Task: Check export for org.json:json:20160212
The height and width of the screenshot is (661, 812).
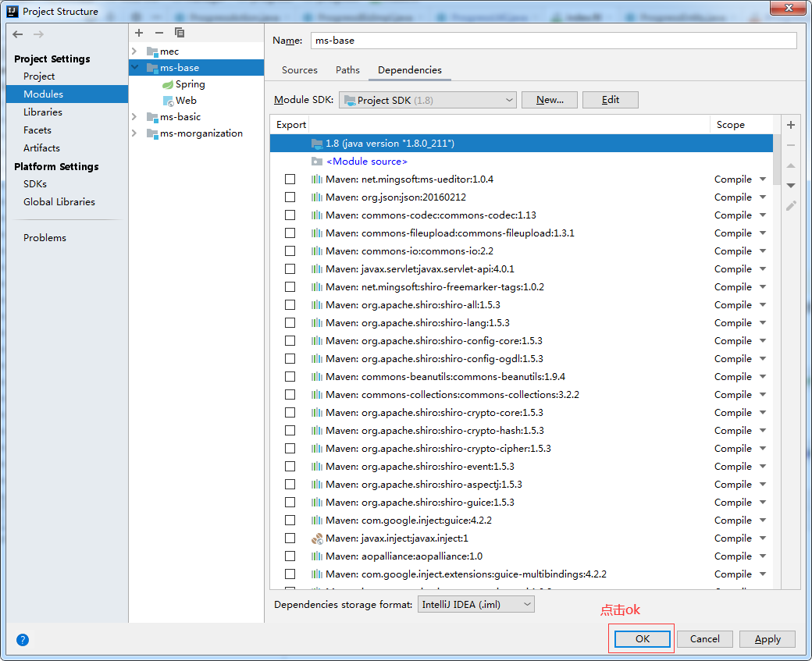Action: coord(290,197)
